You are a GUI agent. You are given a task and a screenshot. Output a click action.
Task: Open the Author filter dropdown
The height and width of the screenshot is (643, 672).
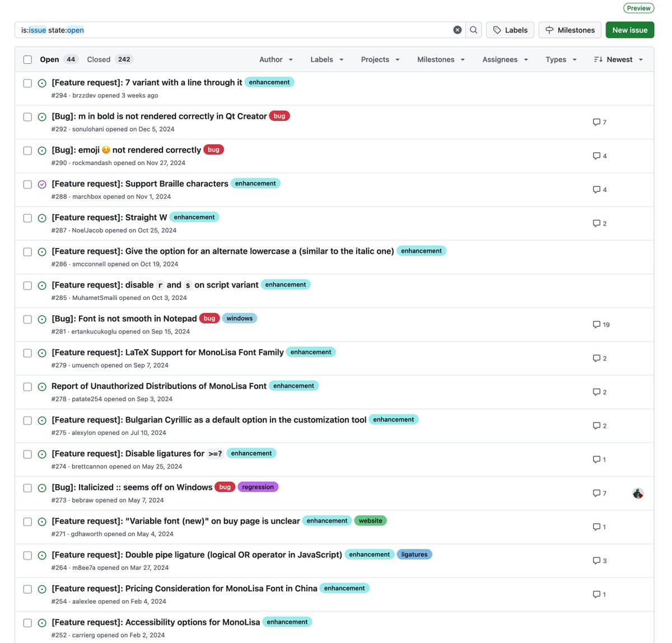tap(276, 59)
